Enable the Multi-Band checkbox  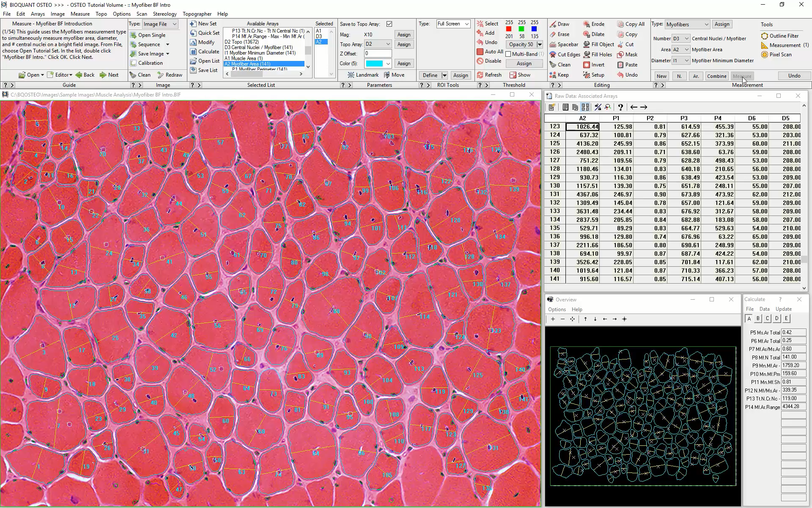point(508,54)
